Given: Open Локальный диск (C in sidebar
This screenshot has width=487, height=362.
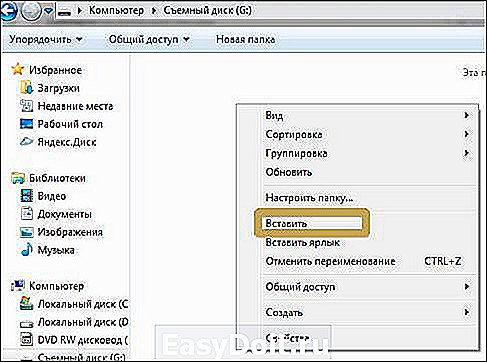Looking at the screenshot, I should click(83, 304).
